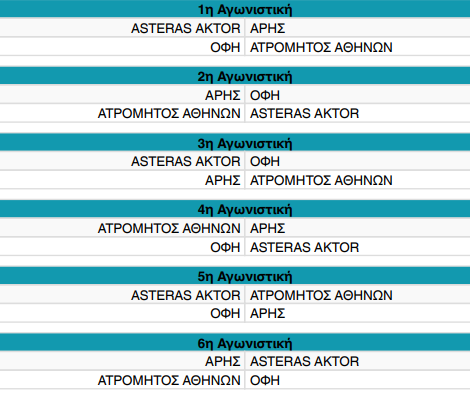Viewport: 470px width, 410px height.
Task: Click ΟΦΗ away team in matchday 2
Action: coord(265,95)
